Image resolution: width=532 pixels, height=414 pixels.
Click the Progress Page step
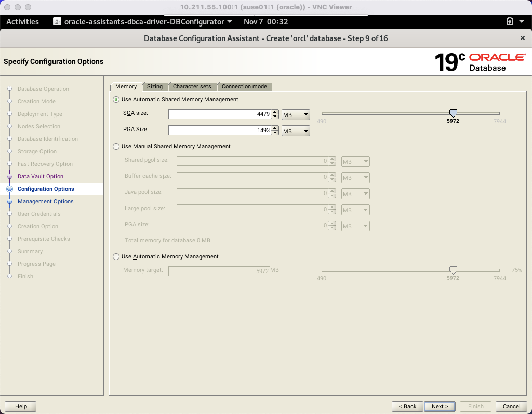pos(36,264)
